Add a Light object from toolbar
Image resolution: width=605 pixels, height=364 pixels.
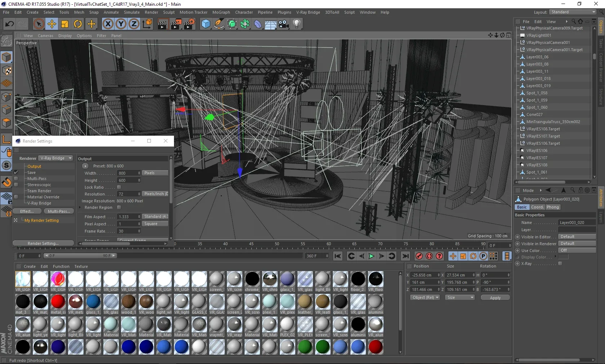[x=296, y=24]
